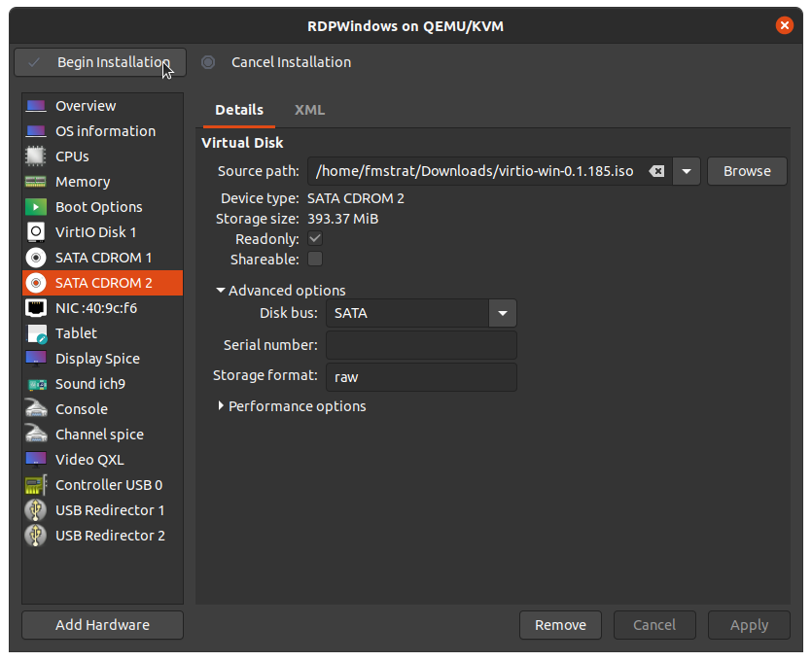The width and height of the screenshot is (812, 661).
Task: Click the Add Hardware button
Action: coord(102,625)
